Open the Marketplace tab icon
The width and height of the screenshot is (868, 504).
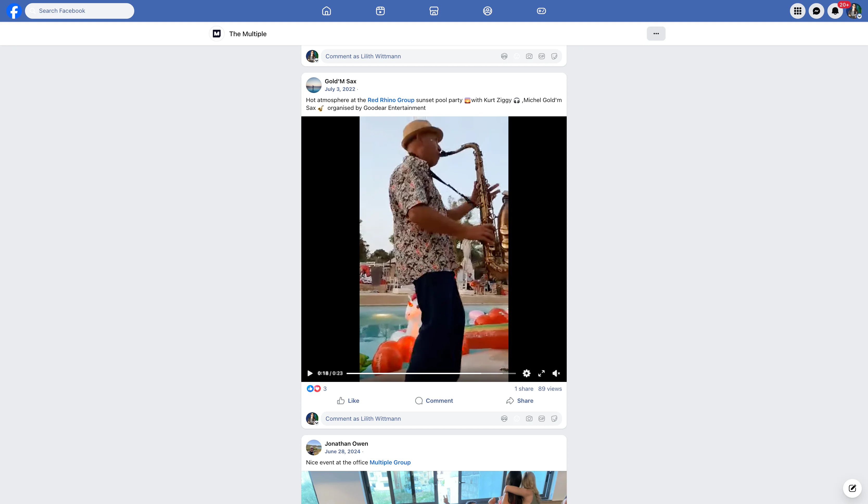[434, 11]
